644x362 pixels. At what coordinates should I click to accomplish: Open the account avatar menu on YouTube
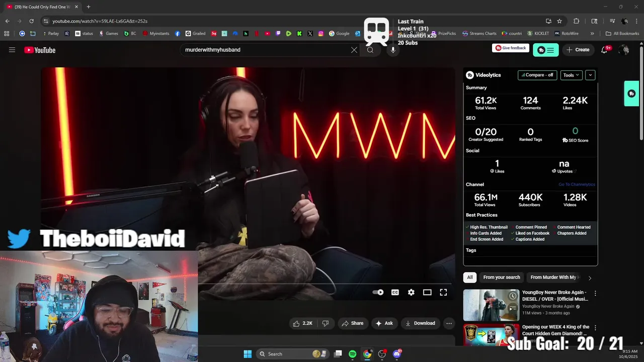tap(624, 50)
